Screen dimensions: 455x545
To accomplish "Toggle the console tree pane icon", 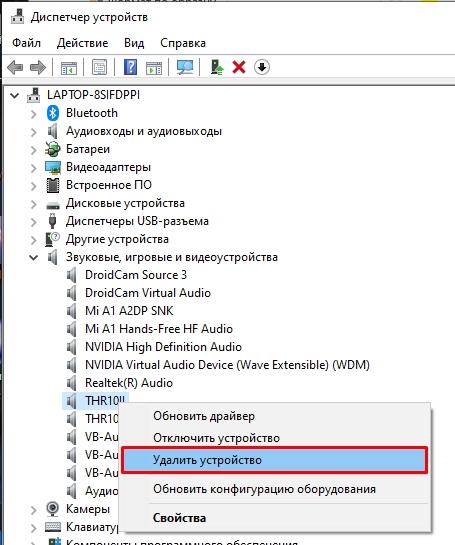I will coord(69,67).
